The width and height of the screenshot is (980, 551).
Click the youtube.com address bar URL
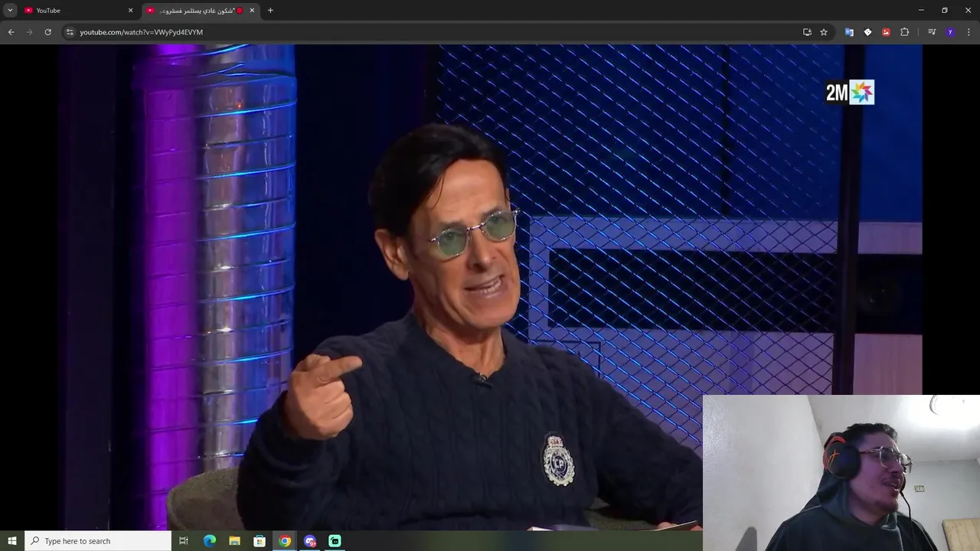[141, 32]
